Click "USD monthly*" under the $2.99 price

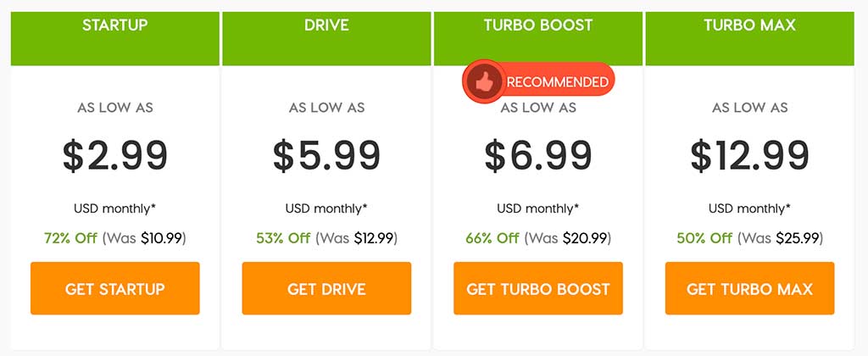click(114, 208)
